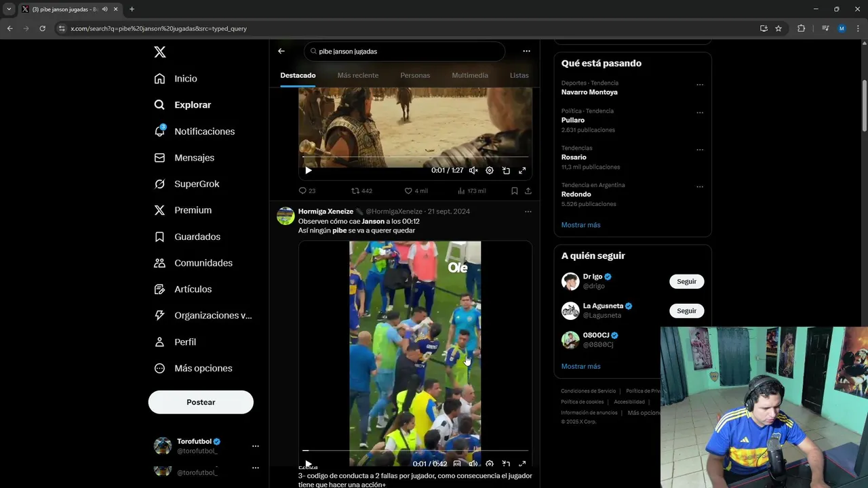This screenshot has height=488, width=868.
Task: Switch to the Personas tab
Action: 415,75
